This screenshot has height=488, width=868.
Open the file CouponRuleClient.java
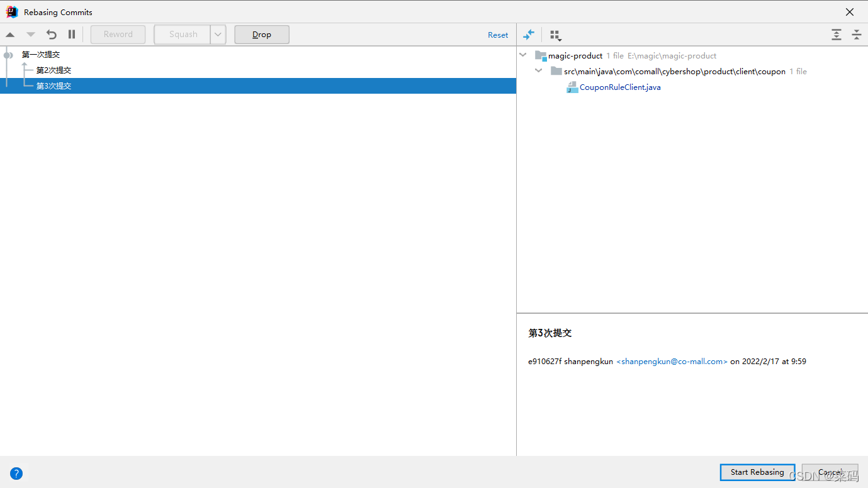[x=620, y=87]
